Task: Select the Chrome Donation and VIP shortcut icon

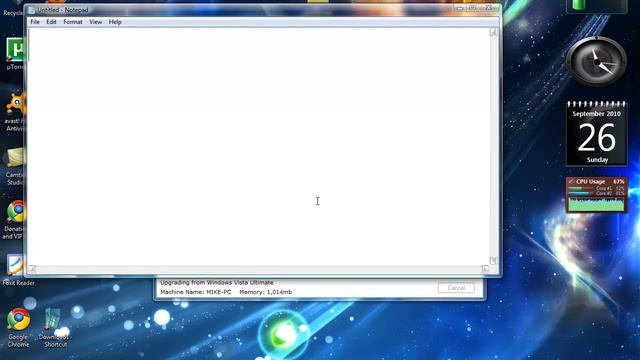Action: [x=14, y=220]
